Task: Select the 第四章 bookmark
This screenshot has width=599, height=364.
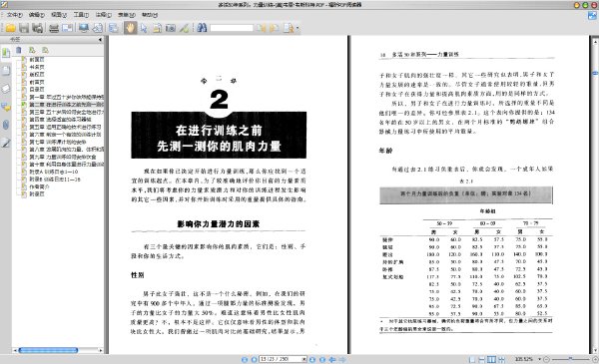Action: [60, 120]
